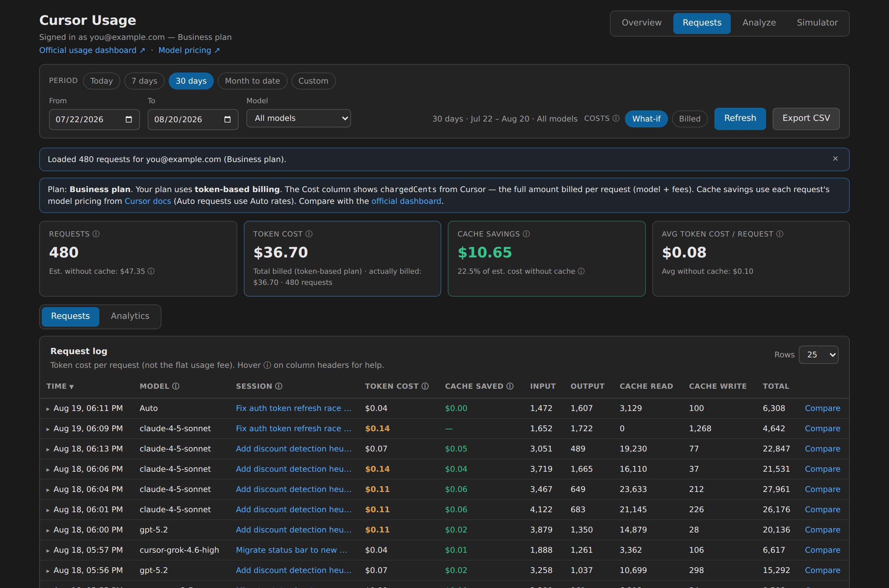Click the Export CSV button
The height and width of the screenshot is (588, 889).
click(806, 119)
